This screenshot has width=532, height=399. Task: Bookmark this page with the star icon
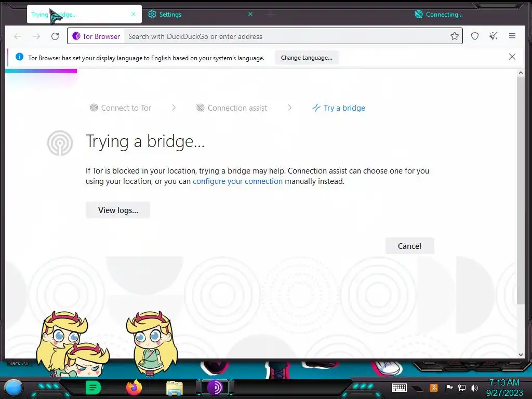[455, 36]
